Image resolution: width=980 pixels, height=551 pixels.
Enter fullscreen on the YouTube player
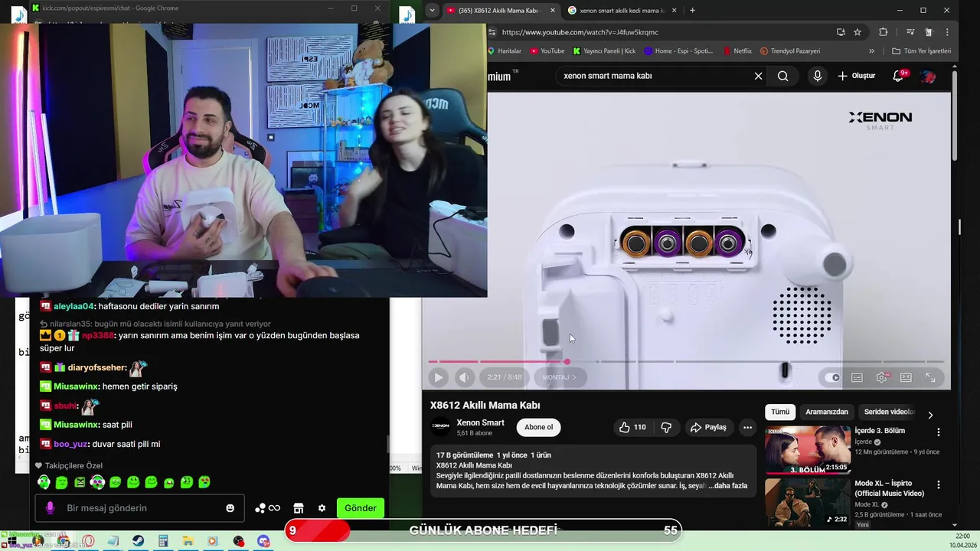coord(930,377)
